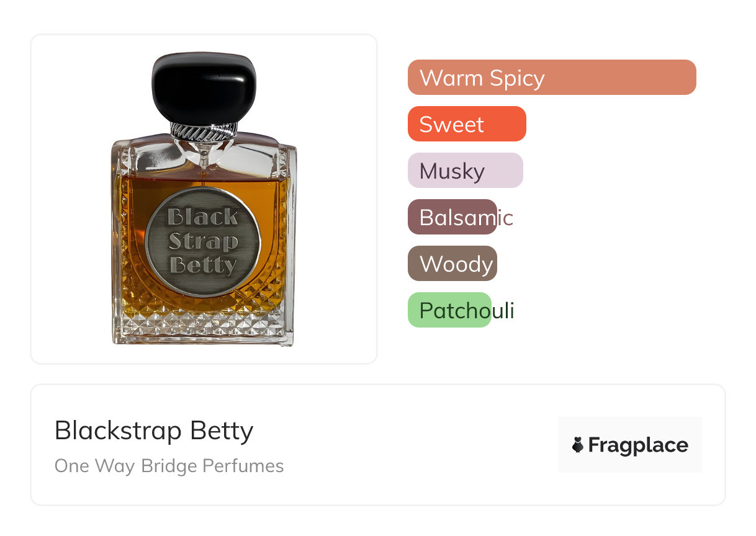Image resolution: width=756 pixels, height=536 pixels.
Task: Select the red Sweet accord bar
Action: click(466, 124)
